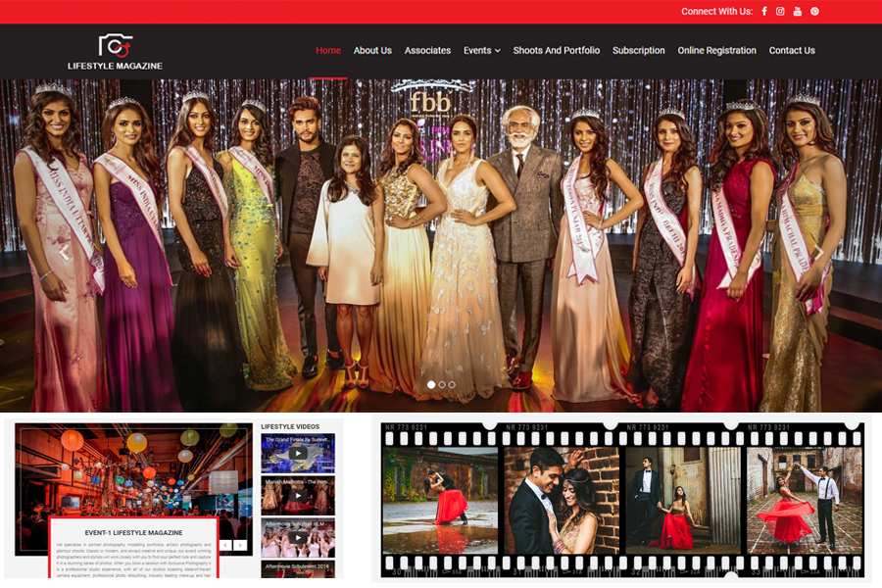The width and height of the screenshot is (882, 588).
Task: Switch to second hero carousel dot
Action: click(x=442, y=385)
